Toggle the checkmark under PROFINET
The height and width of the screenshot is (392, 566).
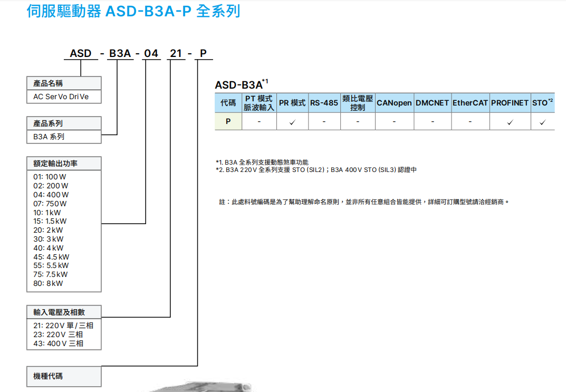tap(510, 121)
